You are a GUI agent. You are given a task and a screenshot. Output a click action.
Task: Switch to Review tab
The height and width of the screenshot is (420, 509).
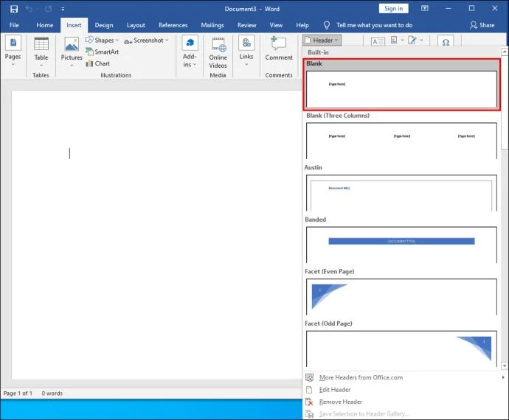coord(246,25)
